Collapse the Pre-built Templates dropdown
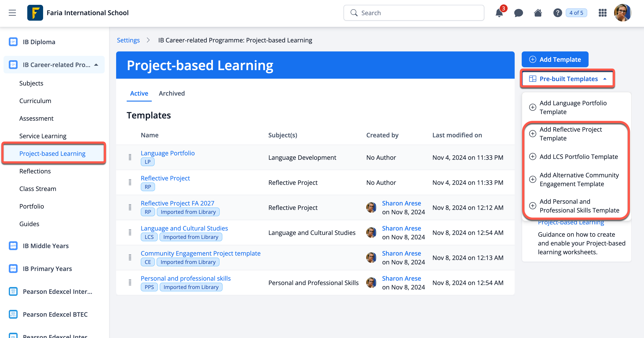 568,79
